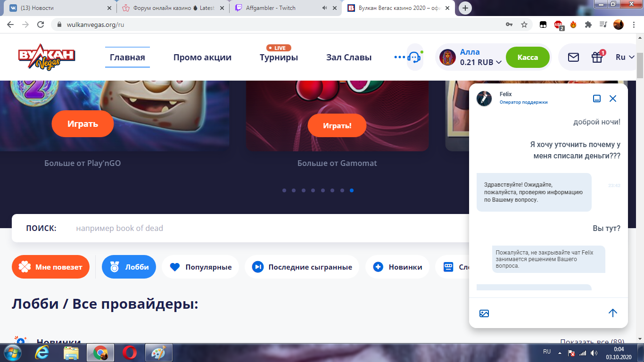644x362 pixels.
Task: Jump to the first carousel slide dot
Action: click(x=284, y=190)
